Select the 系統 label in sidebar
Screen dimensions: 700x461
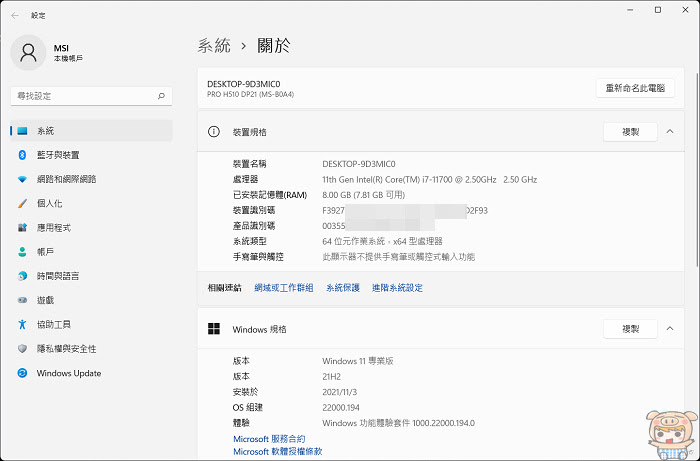(46, 131)
